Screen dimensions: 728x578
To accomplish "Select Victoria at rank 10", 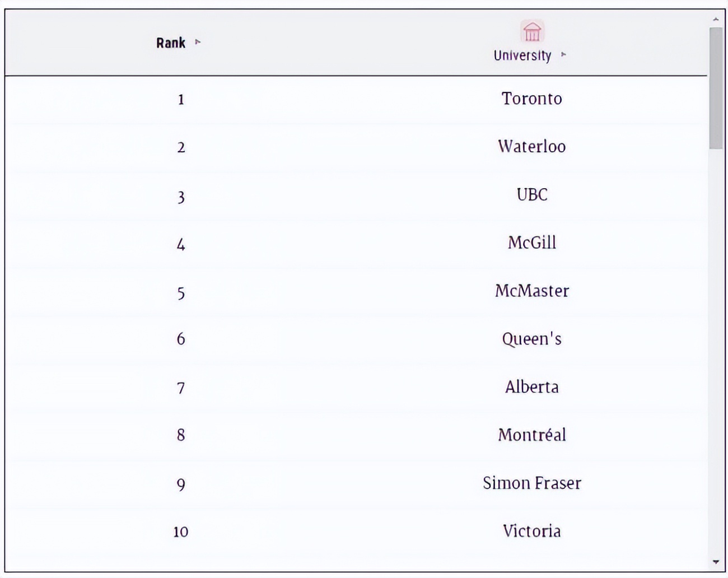I will (531, 531).
